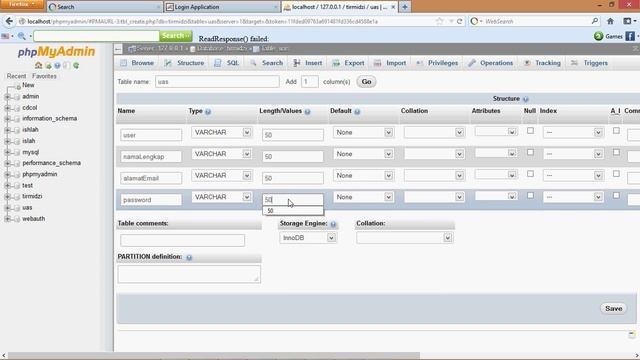Screen dimensions: 640x360
Task: Open the Privileges tab
Action: (437, 63)
